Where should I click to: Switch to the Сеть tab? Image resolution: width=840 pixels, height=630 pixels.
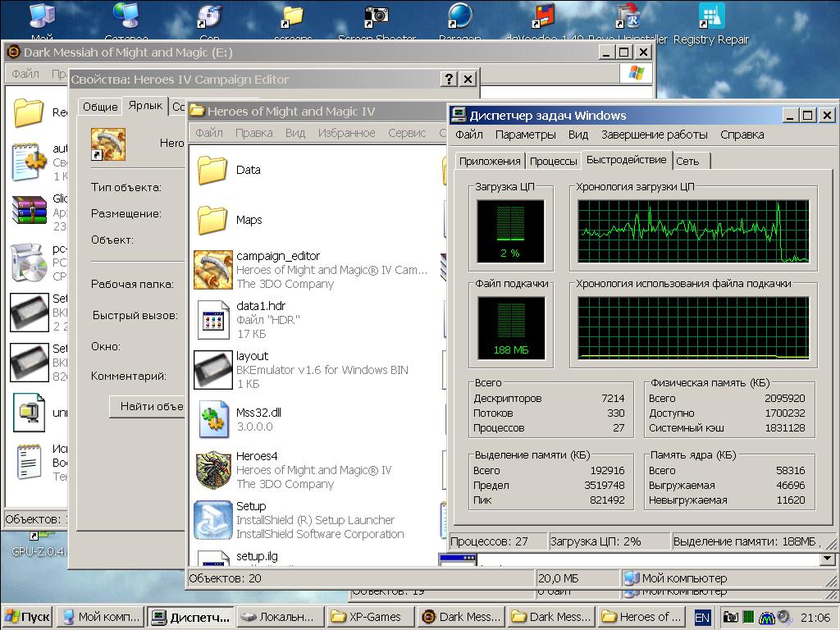[x=687, y=162]
